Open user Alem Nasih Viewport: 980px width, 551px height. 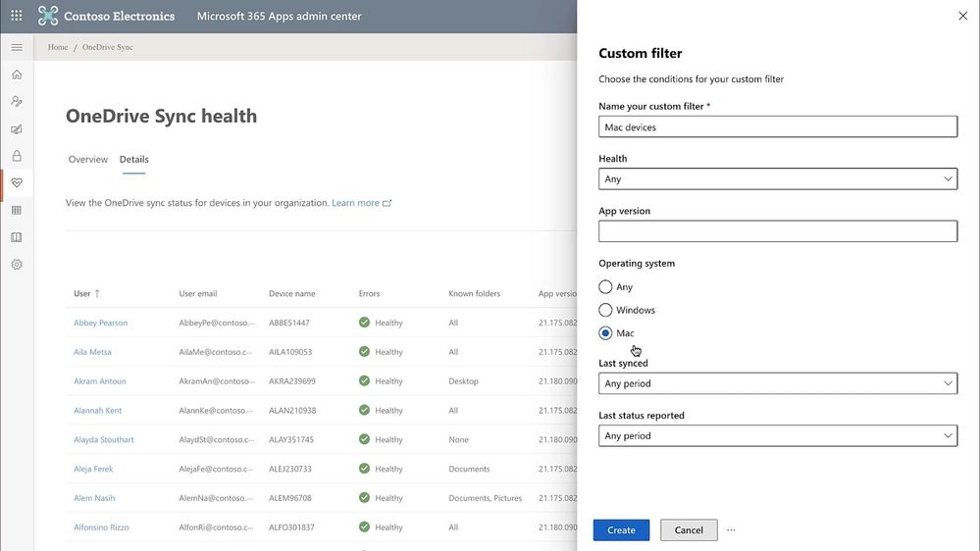point(94,498)
